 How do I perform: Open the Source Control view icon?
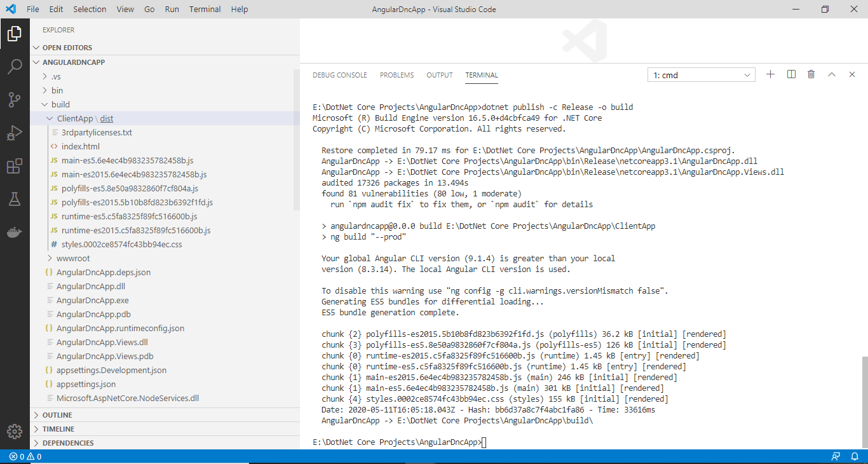coord(15,99)
